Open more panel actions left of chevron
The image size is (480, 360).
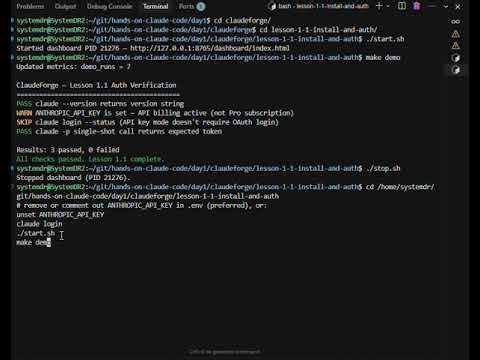(432, 6)
